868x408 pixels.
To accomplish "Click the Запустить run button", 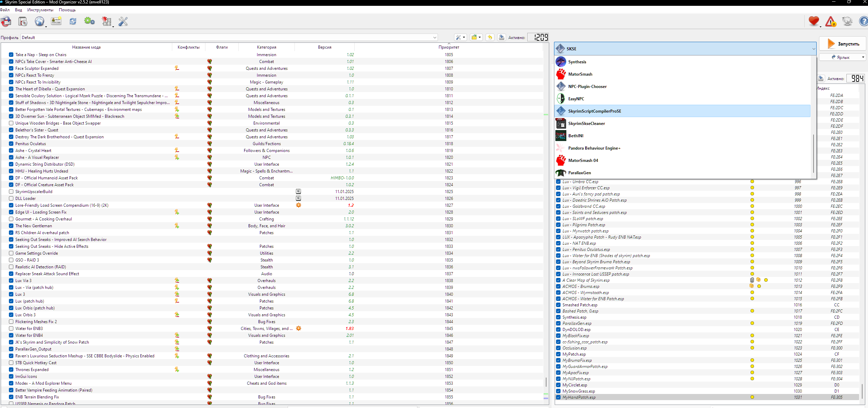I will (843, 44).
